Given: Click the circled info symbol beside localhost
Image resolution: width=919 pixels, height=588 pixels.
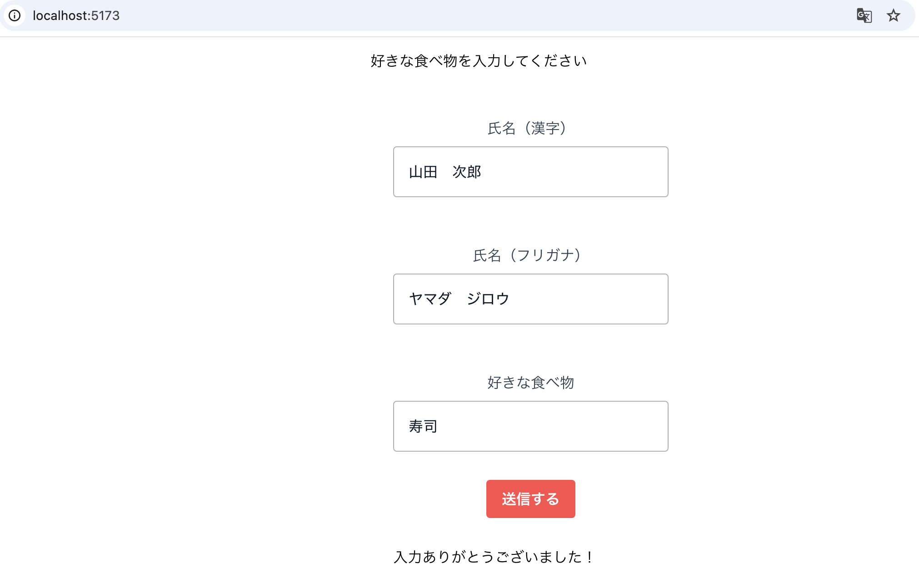Looking at the screenshot, I should pyautogui.click(x=15, y=15).
